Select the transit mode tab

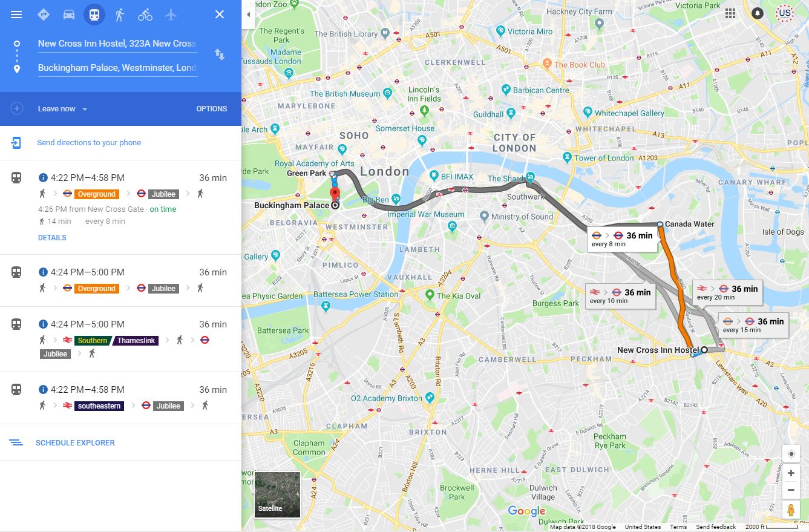click(x=94, y=15)
